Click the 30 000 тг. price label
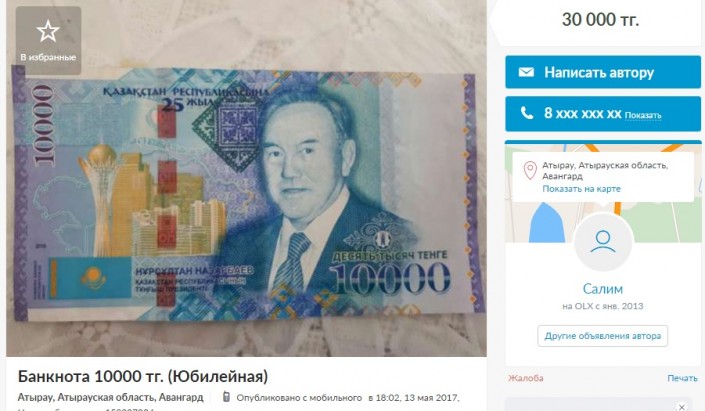The height and width of the screenshot is (411, 705). (x=600, y=20)
